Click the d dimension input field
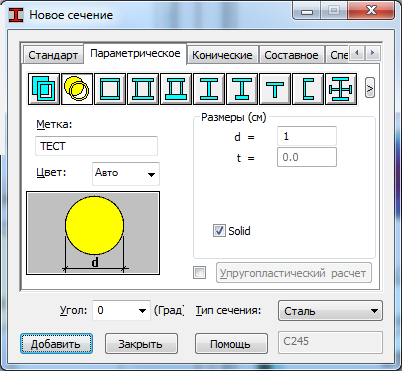The height and width of the screenshot is (371, 402). pyautogui.click(x=307, y=136)
